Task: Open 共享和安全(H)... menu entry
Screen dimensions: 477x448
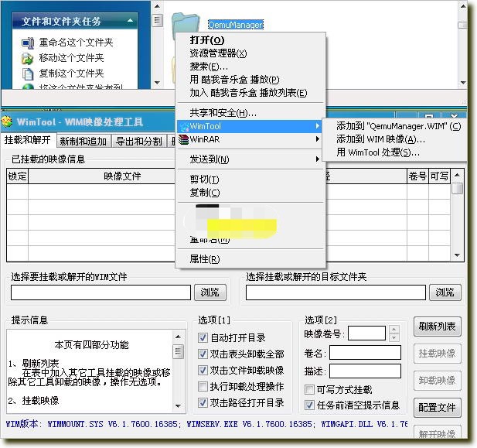Action: (250, 113)
